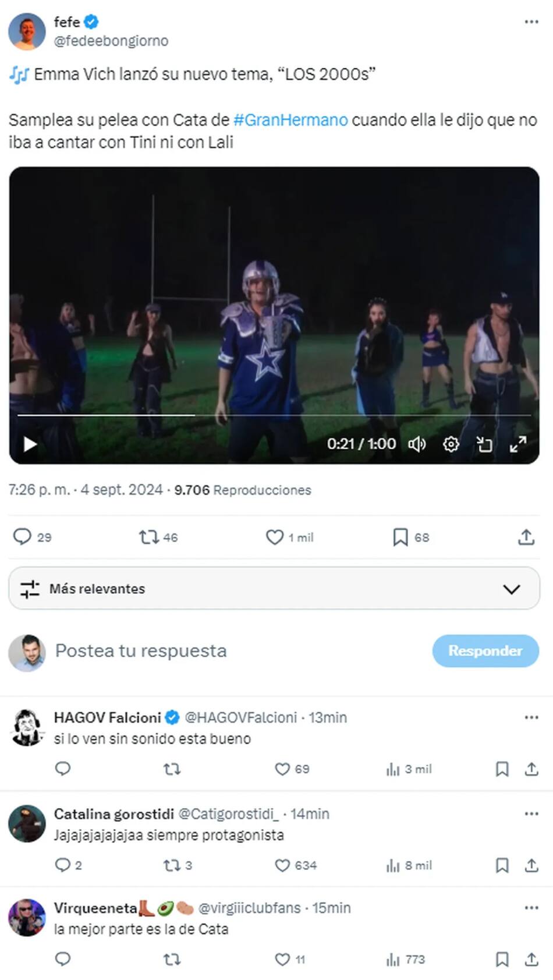Like the main tweet by fefe
Image resolution: width=553 pixels, height=980 pixels.
(275, 537)
